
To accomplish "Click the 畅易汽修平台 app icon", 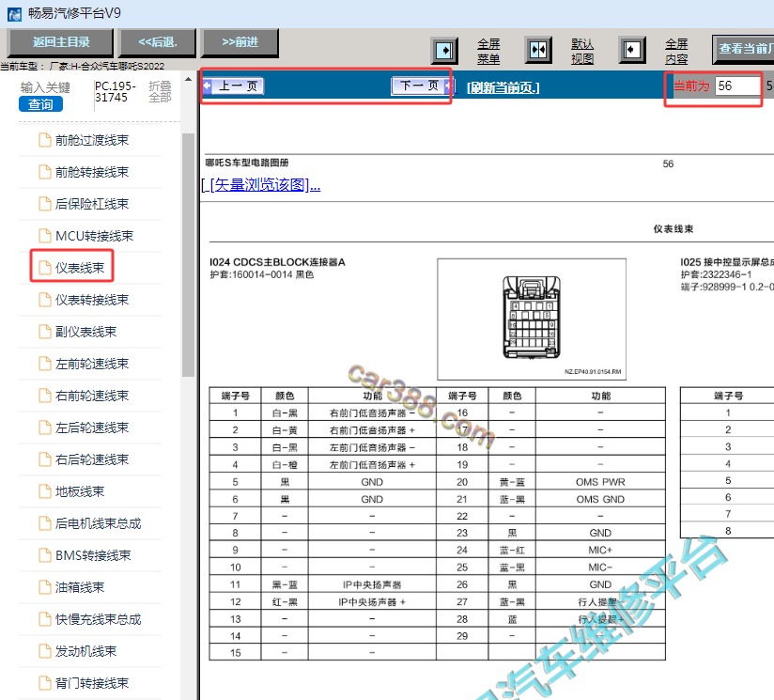I will click(15, 14).
